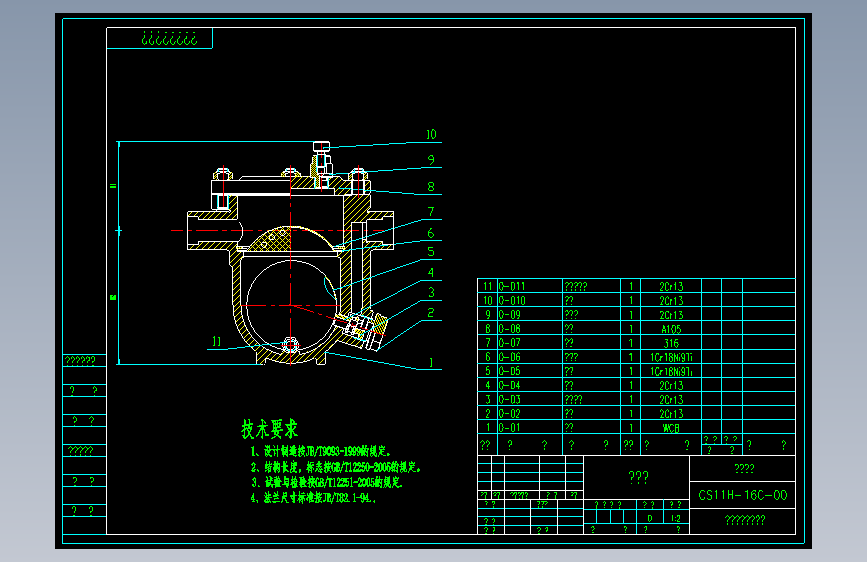Click part code 0-04 in parts list
Viewport: 867px width, 562px height.
(510, 385)
